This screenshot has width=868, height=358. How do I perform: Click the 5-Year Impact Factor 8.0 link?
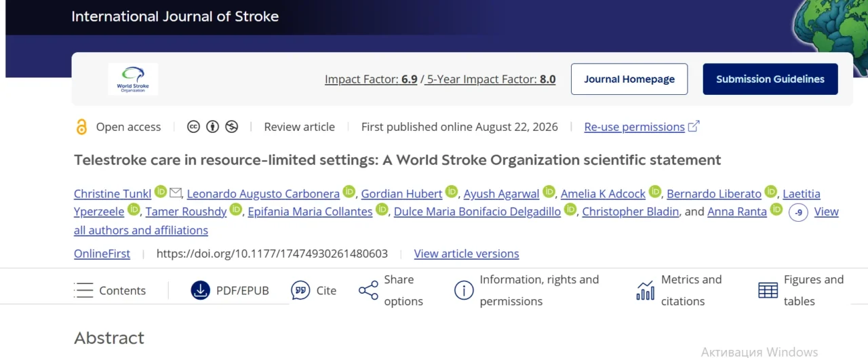point(491,79)
